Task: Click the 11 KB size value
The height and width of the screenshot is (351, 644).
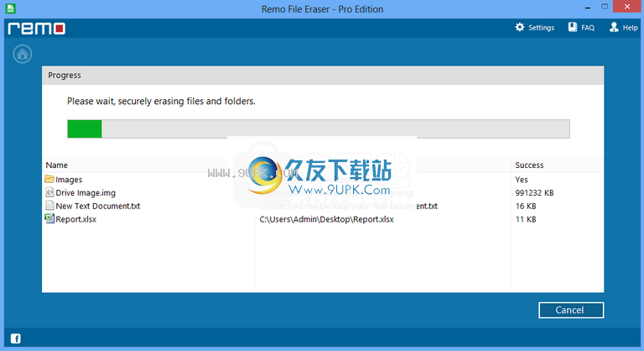Action: point(526,219)
